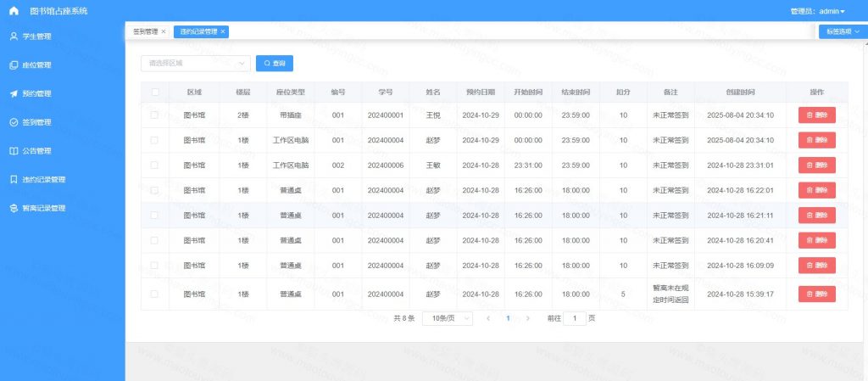The height and width of the screenshot is (381, 868).
Task: Go to next page arrow
Action: click(528, 318)
